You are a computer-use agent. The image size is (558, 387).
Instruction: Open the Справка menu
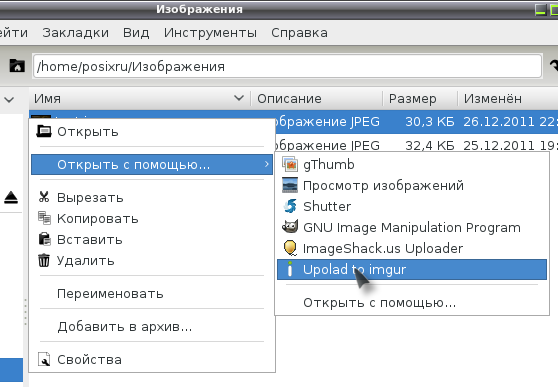tap(299, 33)
